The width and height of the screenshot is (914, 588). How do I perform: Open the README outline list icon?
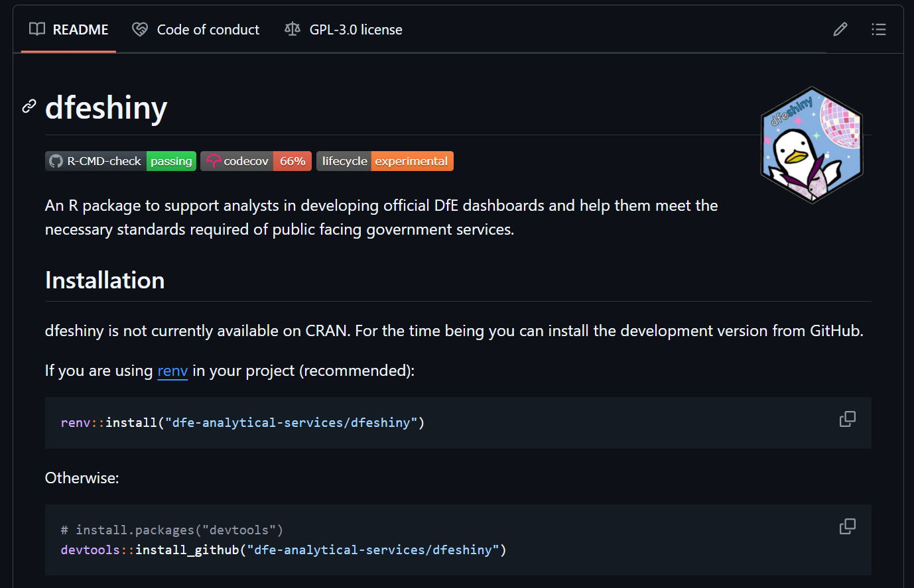click(x=878, y=29)
